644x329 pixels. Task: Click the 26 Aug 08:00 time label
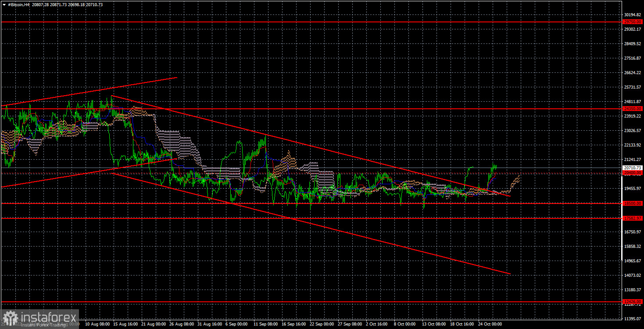(182, 324)
